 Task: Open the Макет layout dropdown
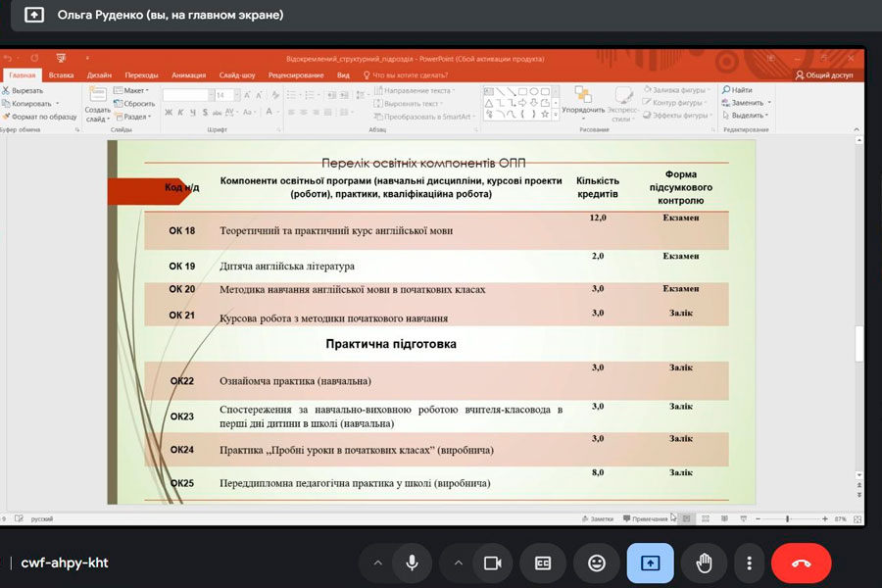coord(134,90)
